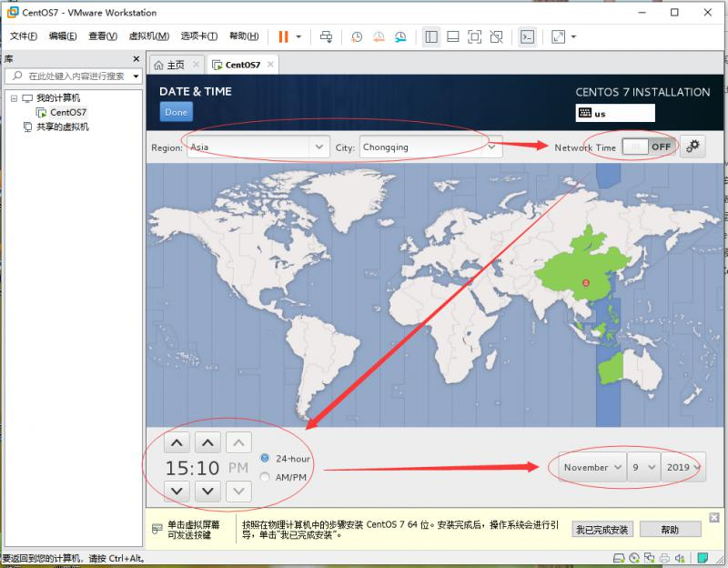Open the City dropdown
728x568 pixels.
point(430,147)
